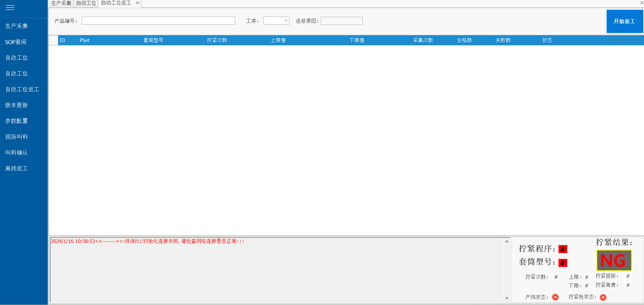The image size is (644, 305).
Task: Open 现场叫料 in the sidebar
Action: (16, 137)
